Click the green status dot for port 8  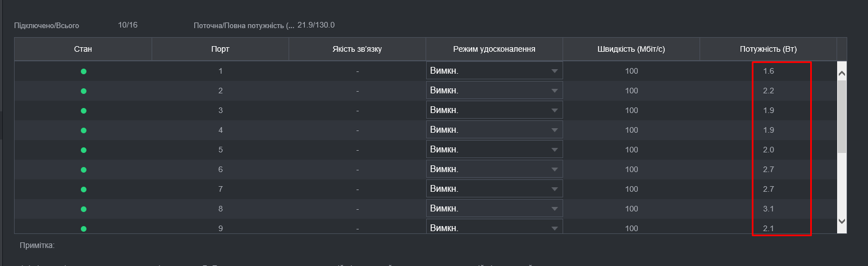point(83,209)
